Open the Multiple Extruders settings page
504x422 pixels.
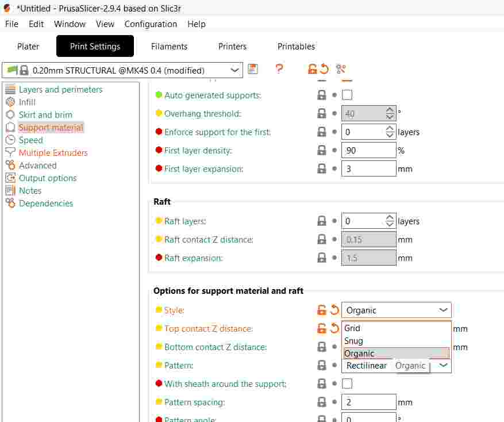point(53,153)
